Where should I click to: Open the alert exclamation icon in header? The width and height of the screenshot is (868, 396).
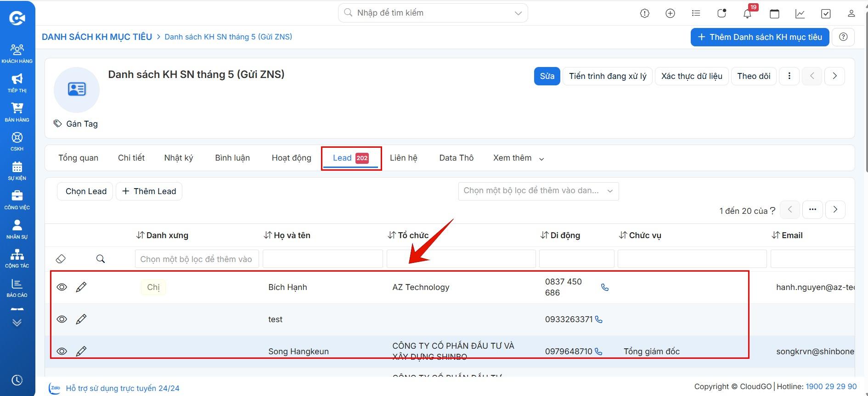pyautogui.click(x=645, y=13)
